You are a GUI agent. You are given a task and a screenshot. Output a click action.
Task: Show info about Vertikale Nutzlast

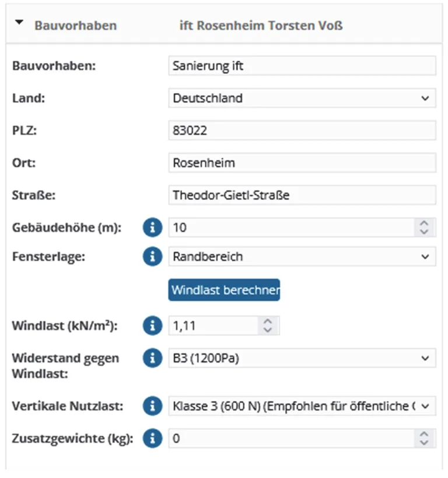[152, 406]
